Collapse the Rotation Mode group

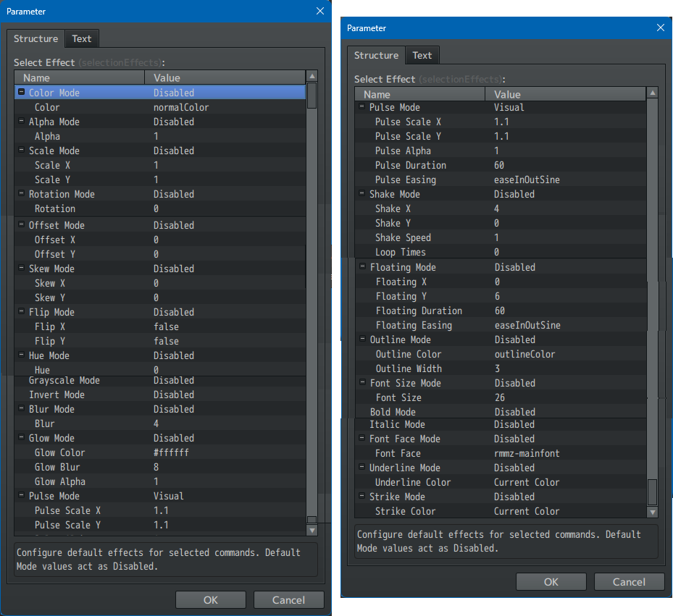[21, 193]
